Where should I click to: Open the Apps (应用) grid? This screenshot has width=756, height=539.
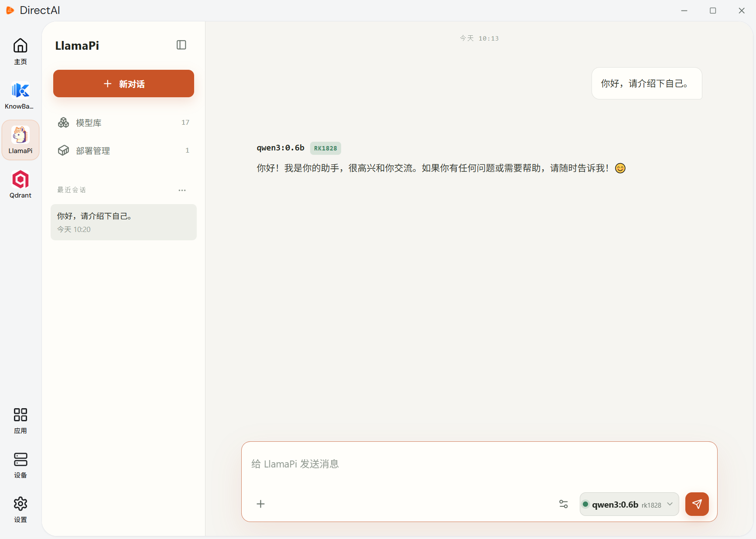coord(21,420)
